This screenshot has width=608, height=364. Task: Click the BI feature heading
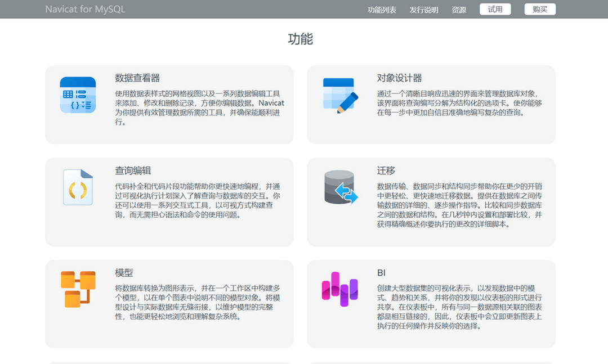(382, 272)
